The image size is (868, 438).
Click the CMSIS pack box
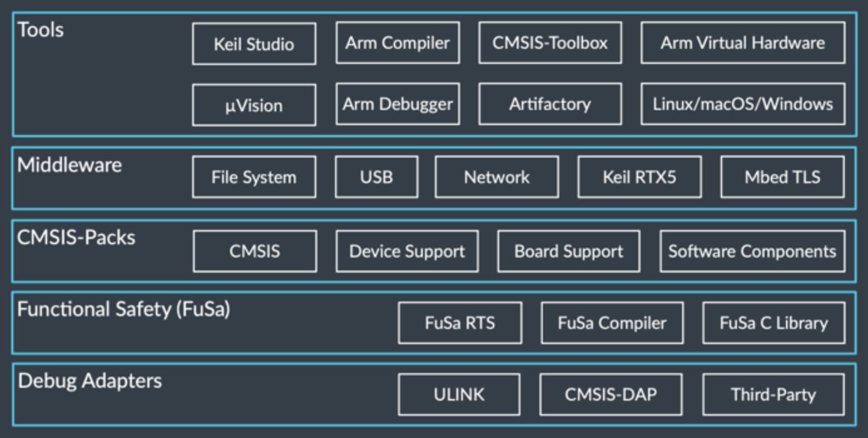pos(254,251)
